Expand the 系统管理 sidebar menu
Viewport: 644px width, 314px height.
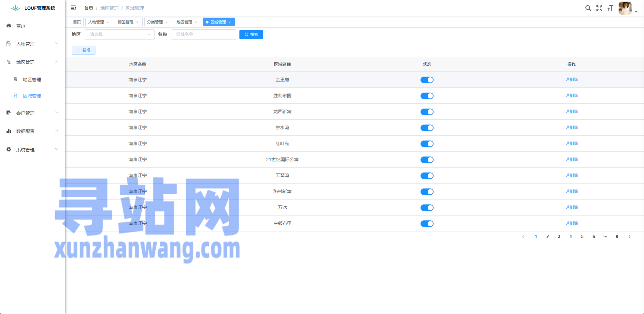[x=32, y=150]
